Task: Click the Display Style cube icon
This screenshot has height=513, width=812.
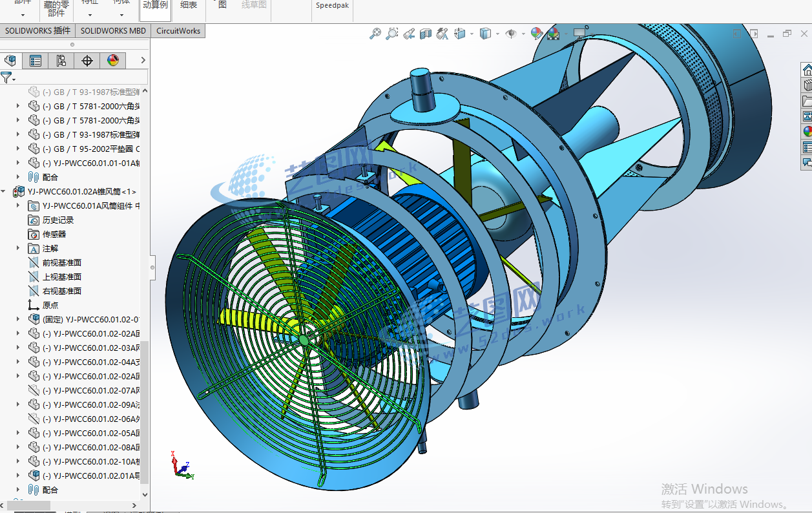Action: pyautogui.click(x=486, y=34)
